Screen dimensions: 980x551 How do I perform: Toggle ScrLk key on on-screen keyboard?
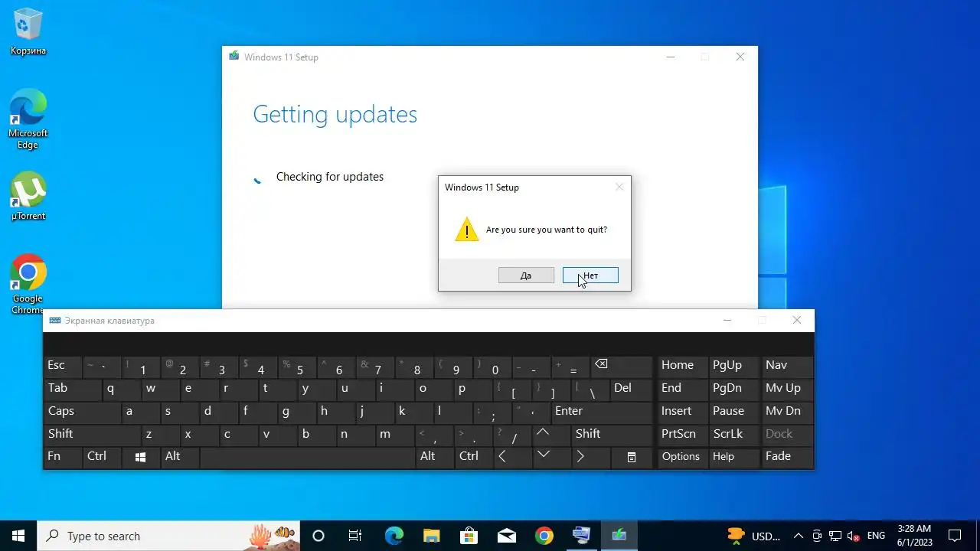pos(733,435)
